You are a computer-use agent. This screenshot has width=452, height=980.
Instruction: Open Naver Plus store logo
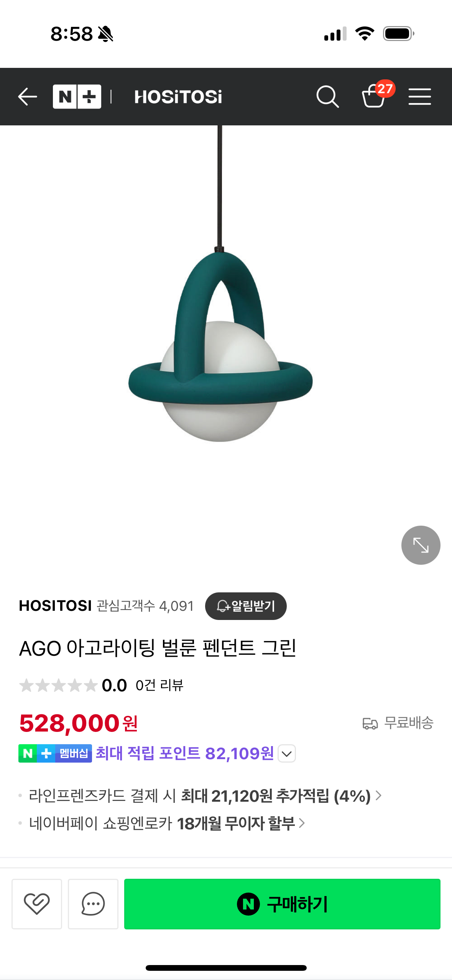coord(77,97)
